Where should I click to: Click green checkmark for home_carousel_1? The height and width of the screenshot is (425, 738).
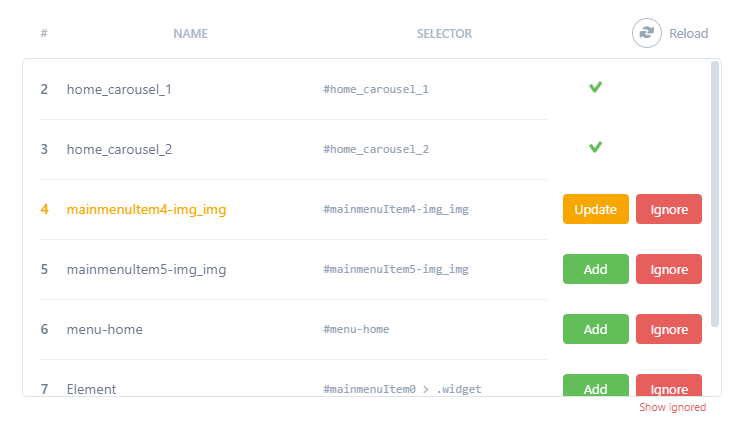[x=595, y=87]
